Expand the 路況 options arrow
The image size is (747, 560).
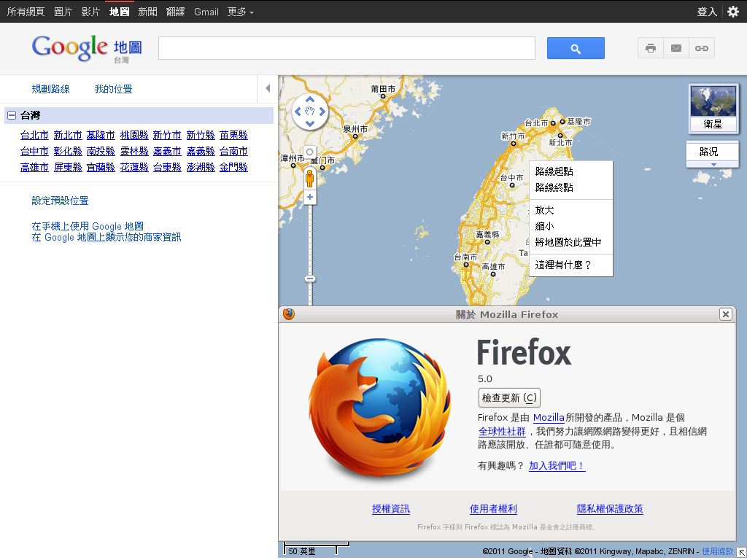tap(713, 164)
